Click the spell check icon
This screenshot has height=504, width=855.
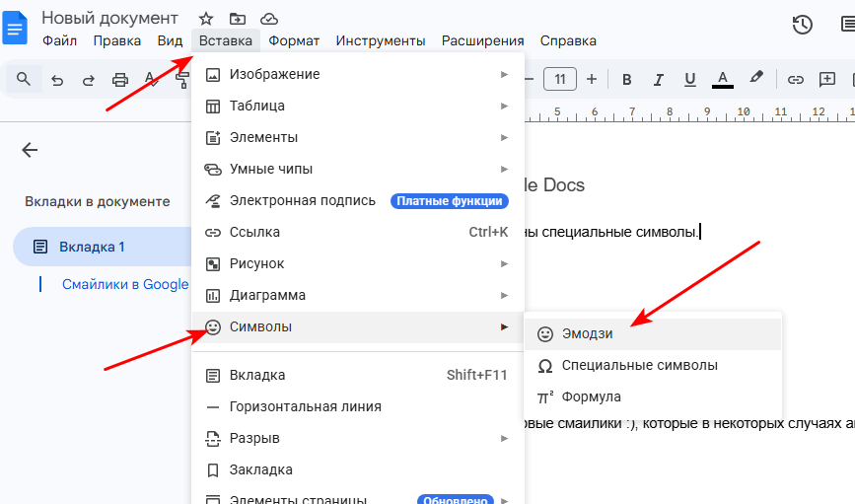(151, 80)
